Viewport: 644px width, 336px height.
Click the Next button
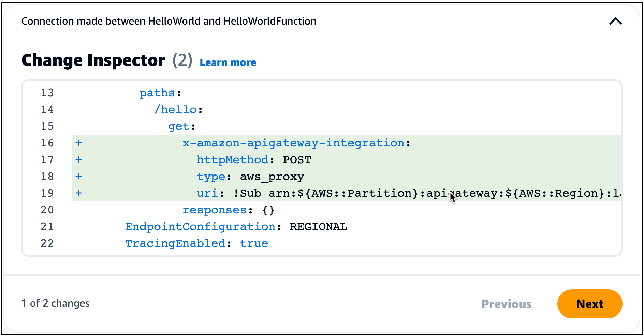click(x=590, y=304)
